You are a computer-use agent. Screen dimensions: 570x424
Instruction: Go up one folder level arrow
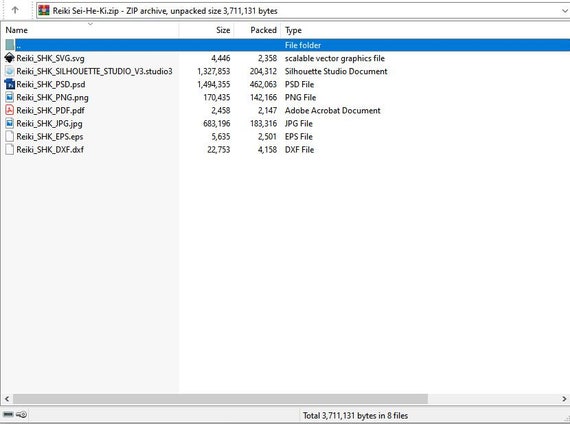click(x=15, y=10)
